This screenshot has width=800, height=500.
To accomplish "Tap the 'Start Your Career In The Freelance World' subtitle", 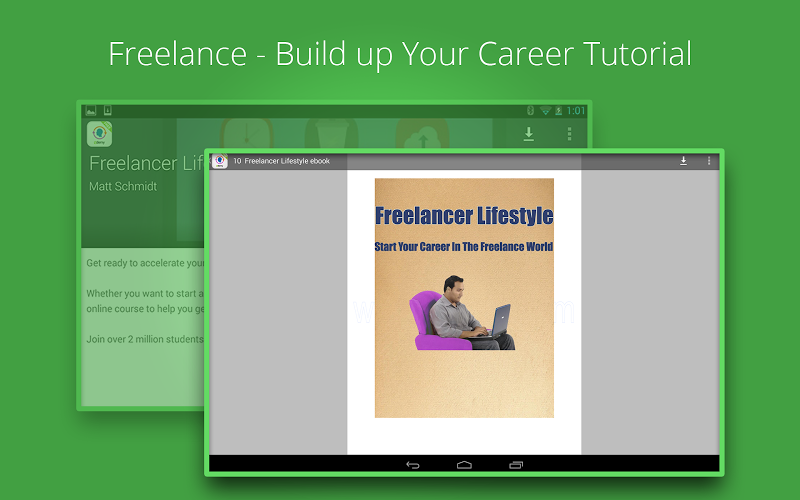I will click(x=464, y=247).
